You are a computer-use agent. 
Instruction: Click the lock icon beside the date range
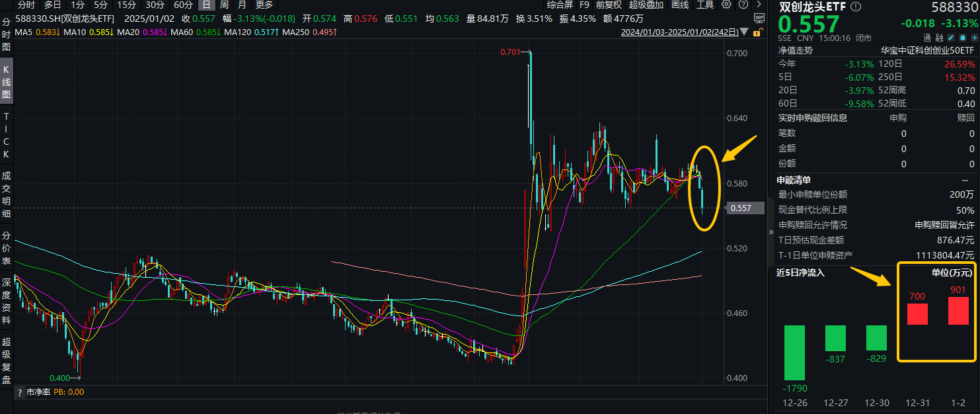coord(757,32)
